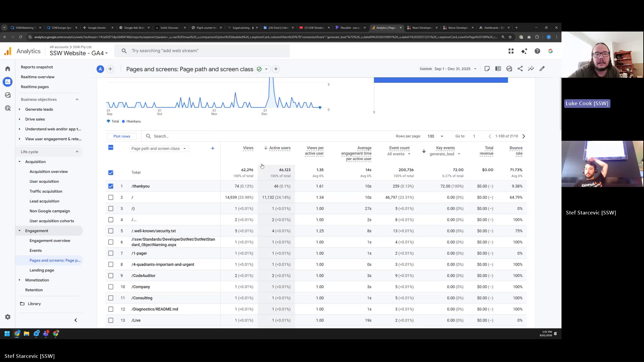Click the Analytics top search field
The width and height of the screenshot is (644, 362).
[201, 51]
